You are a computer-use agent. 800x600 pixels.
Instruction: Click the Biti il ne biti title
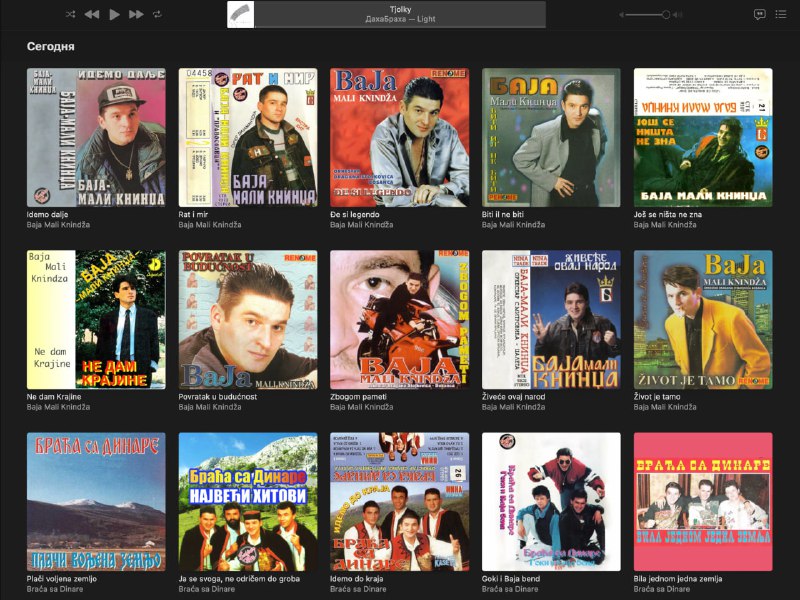click(503, 214)
